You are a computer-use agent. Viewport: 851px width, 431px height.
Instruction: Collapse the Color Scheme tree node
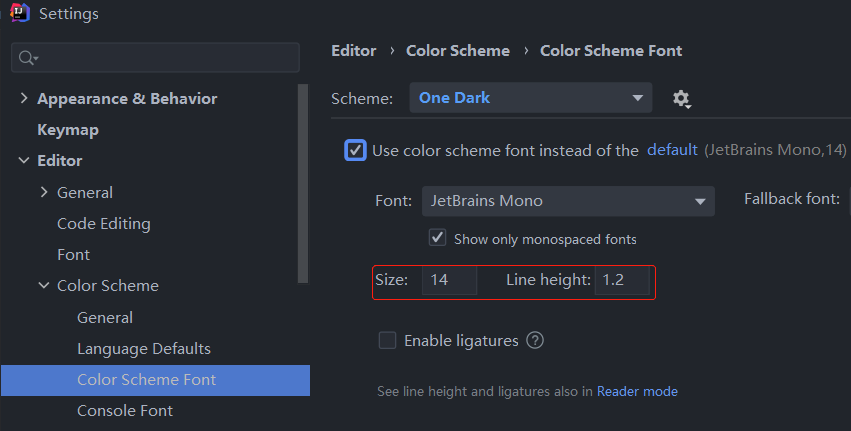pyautogui.click(x=44, y=286)
